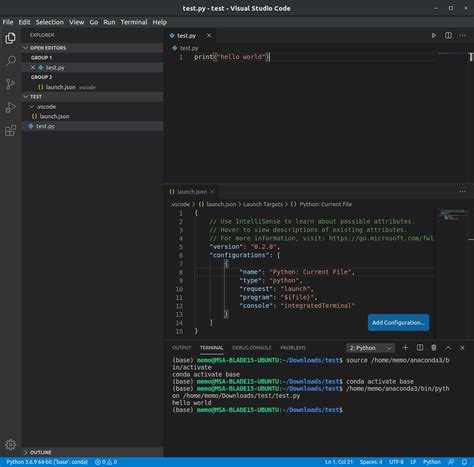
Task: Select GROUP 1 header in Open Editors
Action: coord(41,58)
